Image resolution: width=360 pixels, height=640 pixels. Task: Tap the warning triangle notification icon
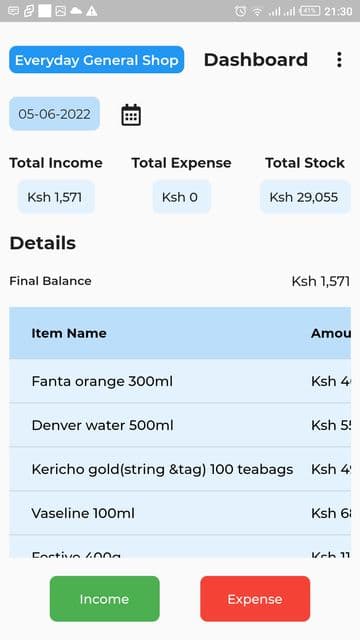[91, 11]
